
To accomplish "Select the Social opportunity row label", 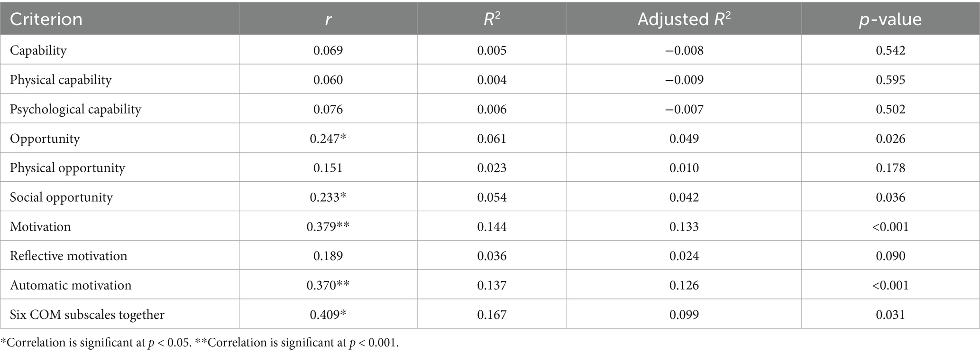I will (61, 197).
